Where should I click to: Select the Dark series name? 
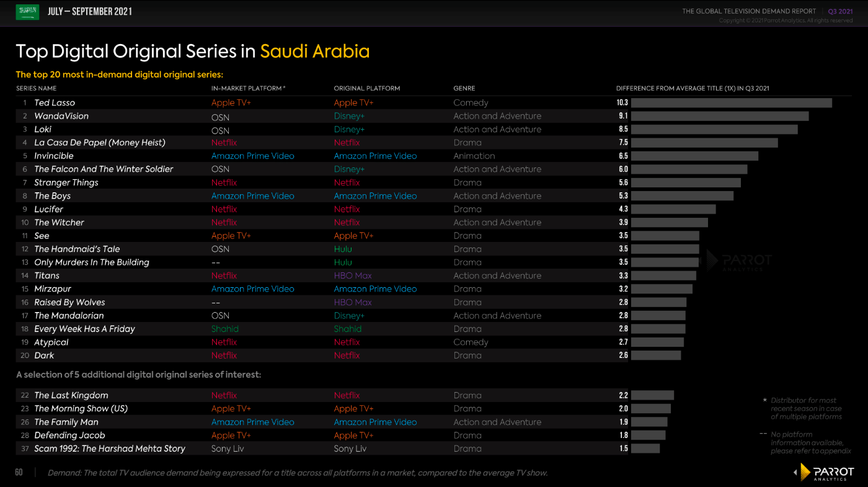[x=44, y=355]
